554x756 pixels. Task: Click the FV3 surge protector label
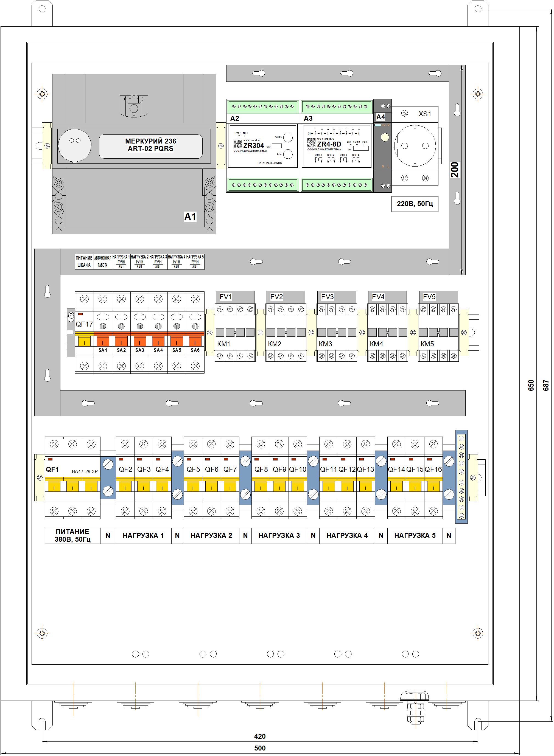point(327,297)
